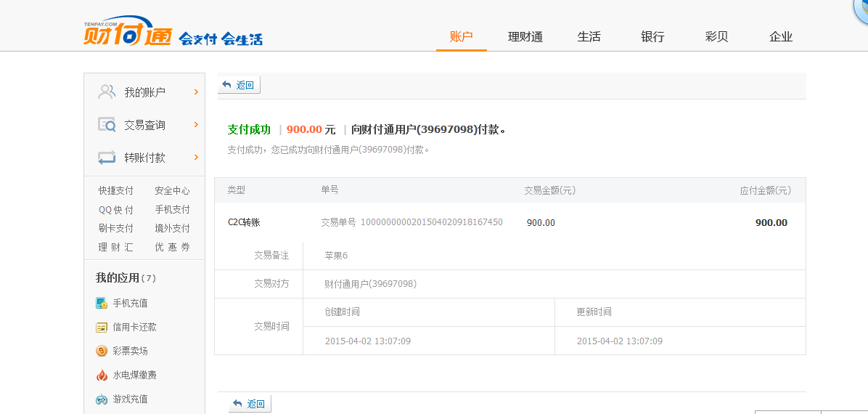Viewport: 868px width, 414px height.
Task: Click the 游戏充值 gamepad icon
Action: click(x=102, y=399)
